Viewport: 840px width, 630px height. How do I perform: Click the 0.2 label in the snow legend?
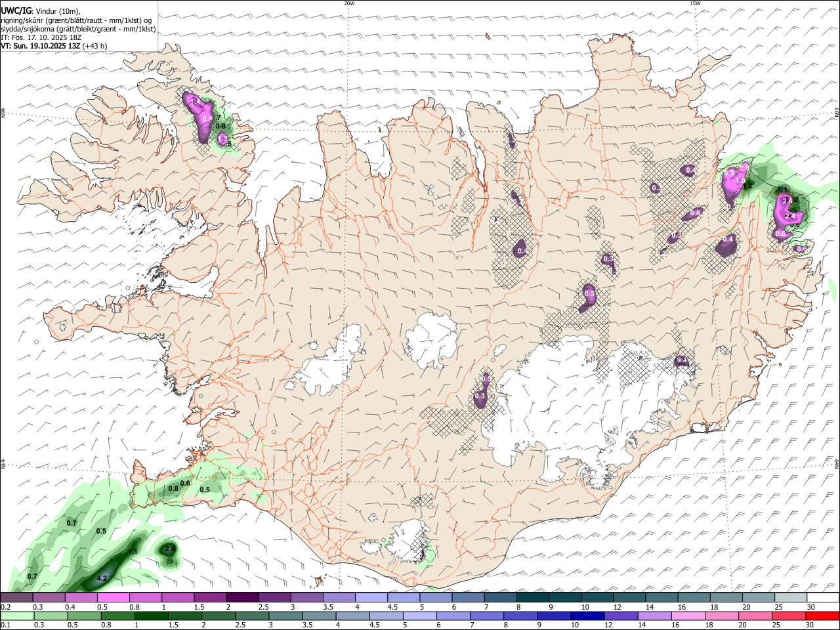coord(5,607)
